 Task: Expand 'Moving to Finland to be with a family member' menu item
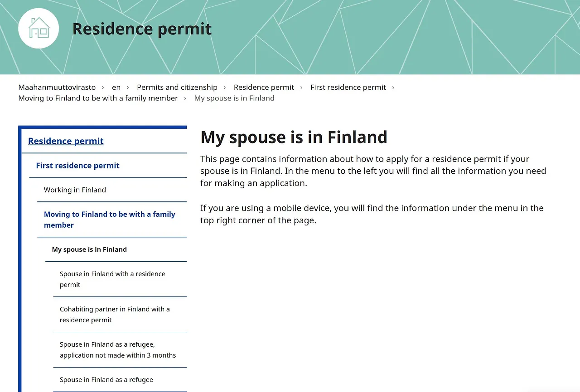110,220
